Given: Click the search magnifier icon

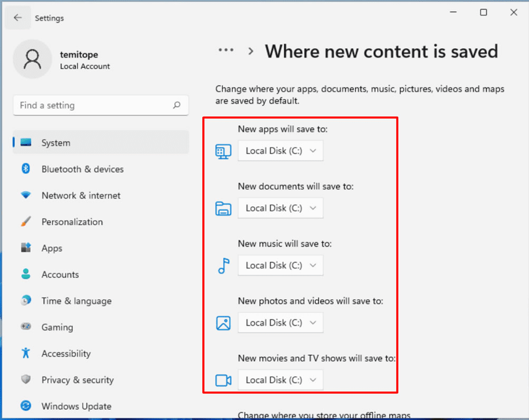Looking at the screenshot, I should (176, 106).
